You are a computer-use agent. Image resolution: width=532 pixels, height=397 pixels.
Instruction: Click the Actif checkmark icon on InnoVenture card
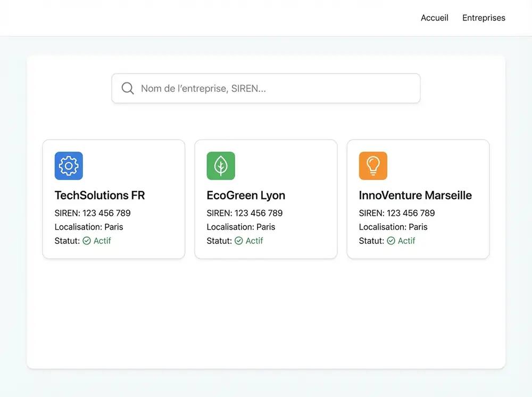(x=391, y=241)
